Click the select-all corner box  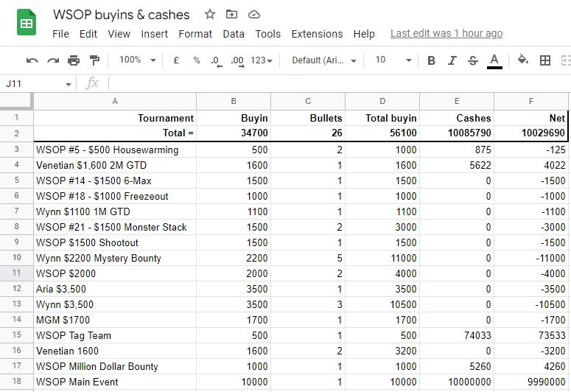tap(17, 101)
